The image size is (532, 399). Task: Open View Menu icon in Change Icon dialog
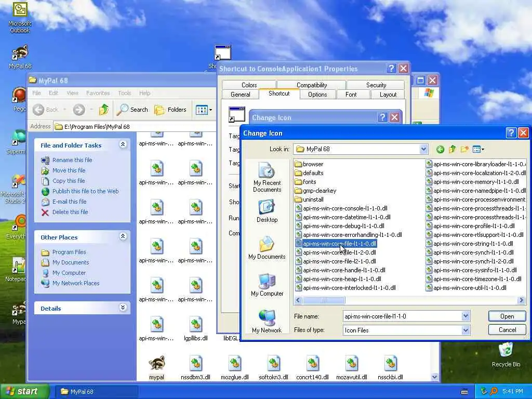478,149
